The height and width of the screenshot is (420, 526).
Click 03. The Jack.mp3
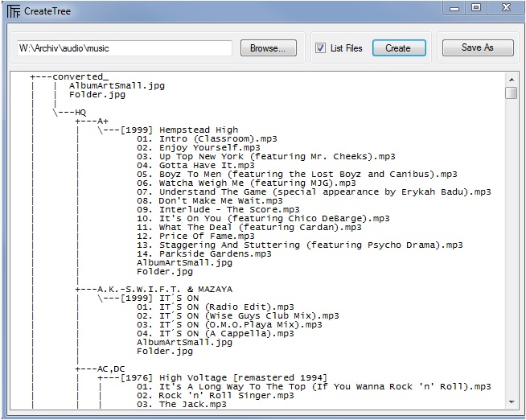(x=182, y=405)
